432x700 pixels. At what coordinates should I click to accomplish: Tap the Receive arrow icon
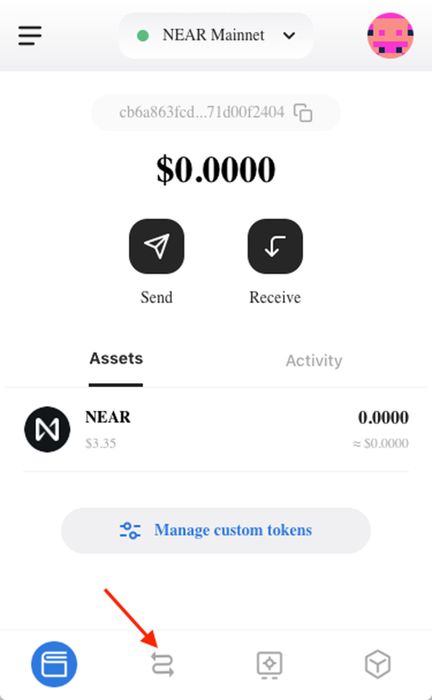pyautogui.click(x=275, y=246)
